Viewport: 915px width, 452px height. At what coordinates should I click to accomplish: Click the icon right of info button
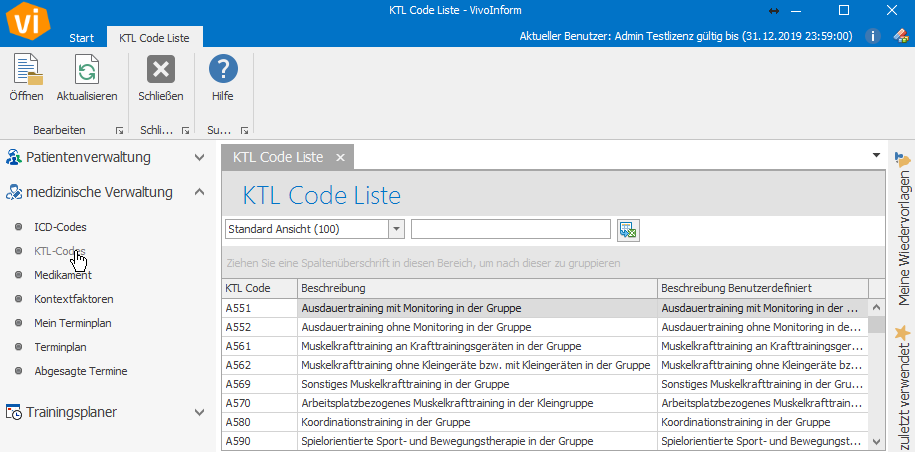(x=901, y=36)
